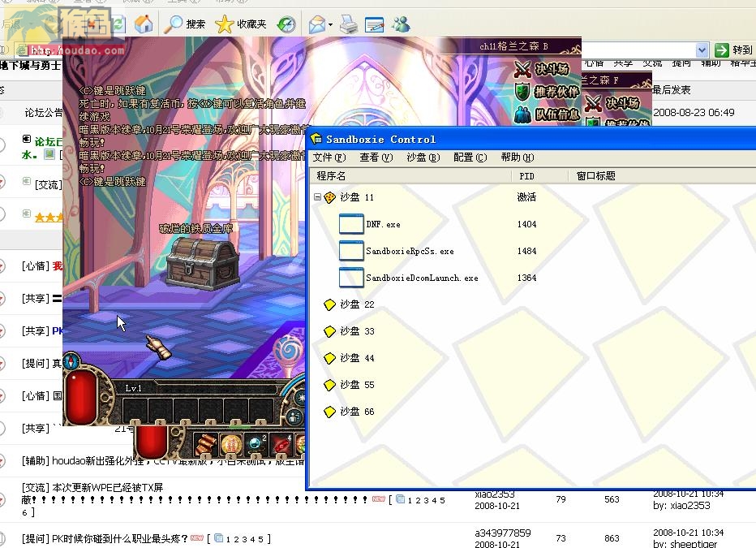The width and height of the screenshot is (756, 548).
Task: Click the 程序名 column header
Action: point(410,176)
